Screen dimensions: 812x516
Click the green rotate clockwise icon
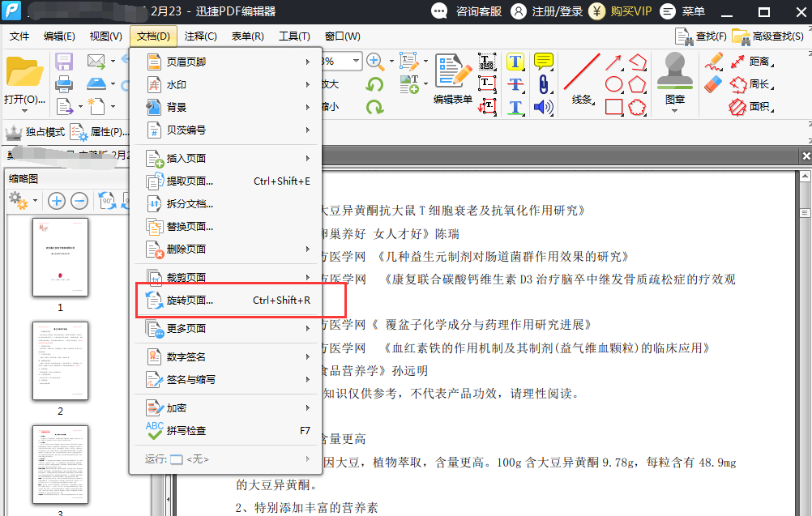click(x=374, y=107)
